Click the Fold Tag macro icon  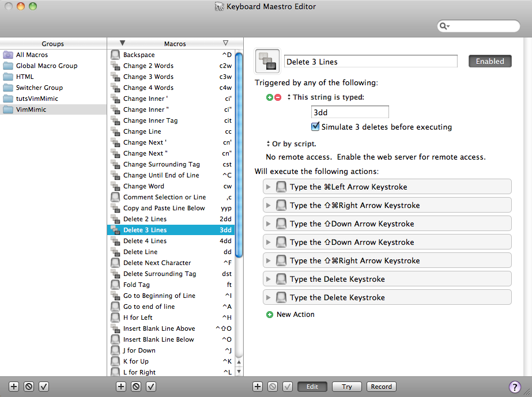tap(115, 284)
